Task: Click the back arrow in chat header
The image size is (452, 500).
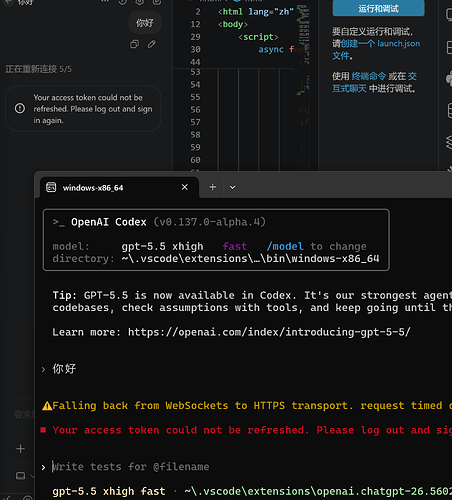Action: (x=8, y=2)
